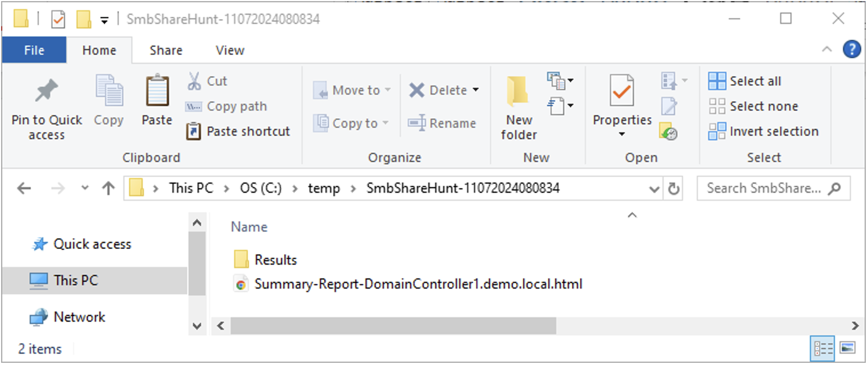Switch to the Home ribbon tab
The width and height of the screenshot is (868, 365).
coord(99,50)
